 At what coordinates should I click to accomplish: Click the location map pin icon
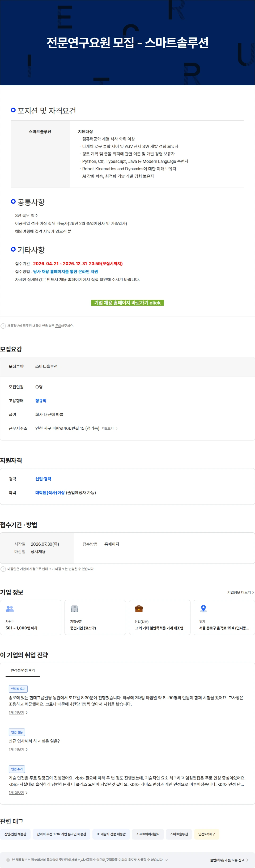point(203,608)
